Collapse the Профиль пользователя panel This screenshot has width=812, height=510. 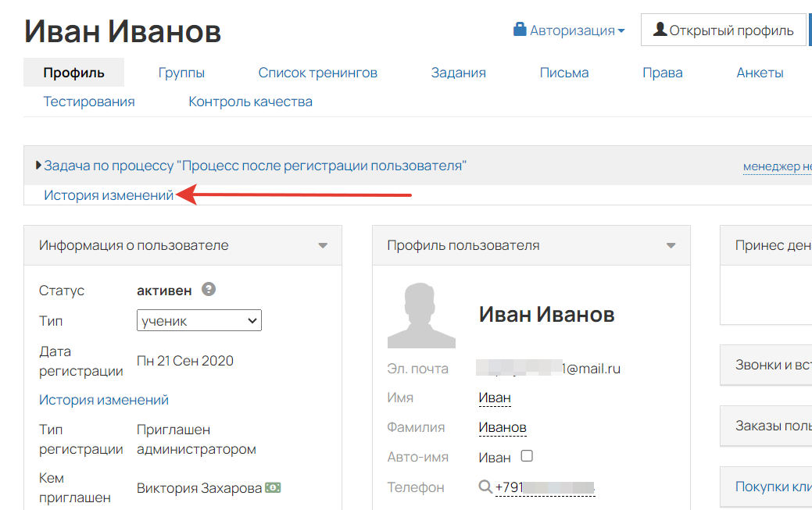671,244
